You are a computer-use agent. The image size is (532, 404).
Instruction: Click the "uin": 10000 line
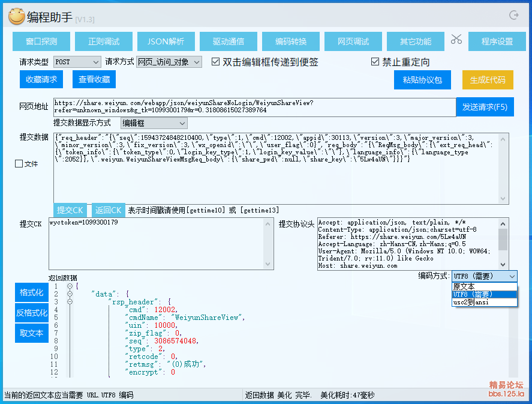click(x=151, y=325)
